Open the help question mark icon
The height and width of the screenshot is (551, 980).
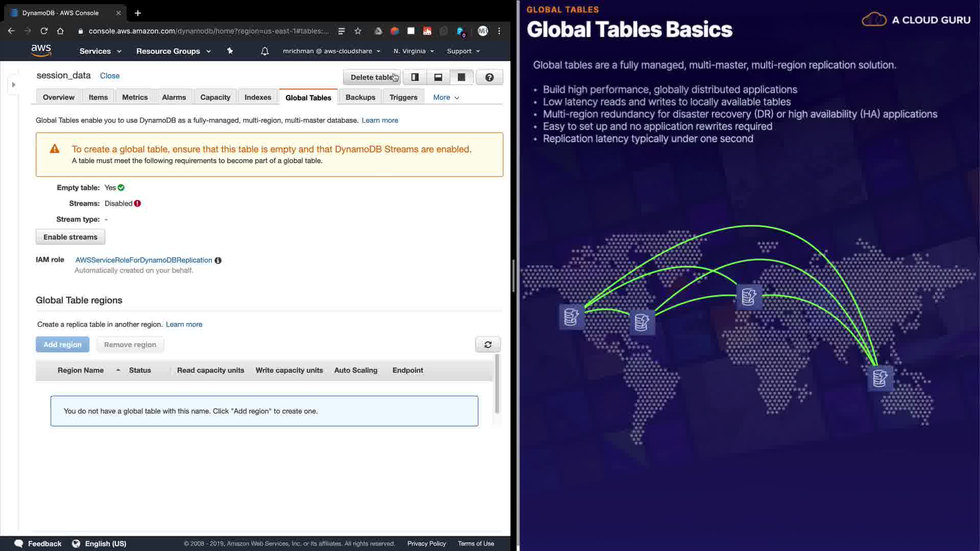[489, 77]
